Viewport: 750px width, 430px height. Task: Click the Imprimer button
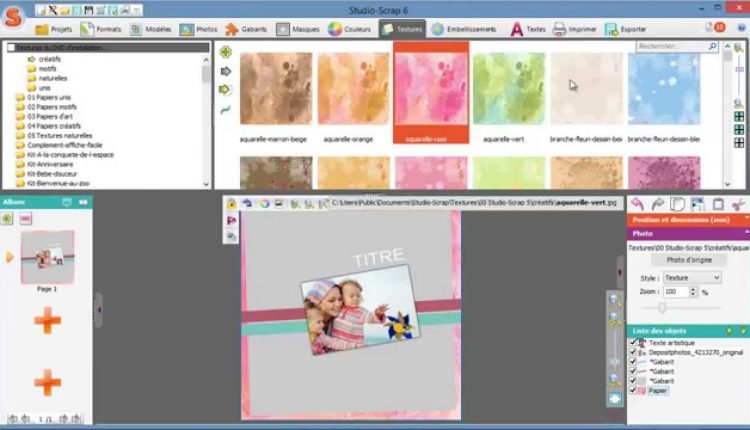tap(574, 29)
